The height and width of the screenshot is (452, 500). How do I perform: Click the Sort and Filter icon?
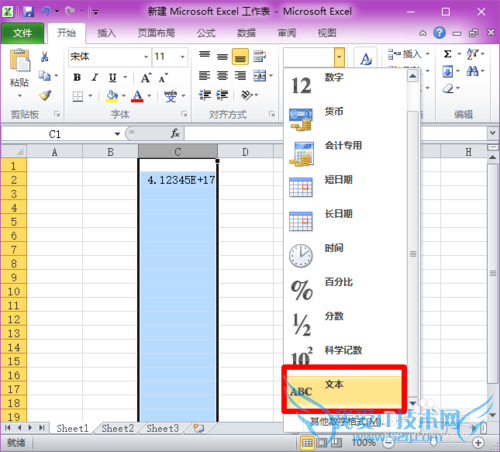click(473, 54)
